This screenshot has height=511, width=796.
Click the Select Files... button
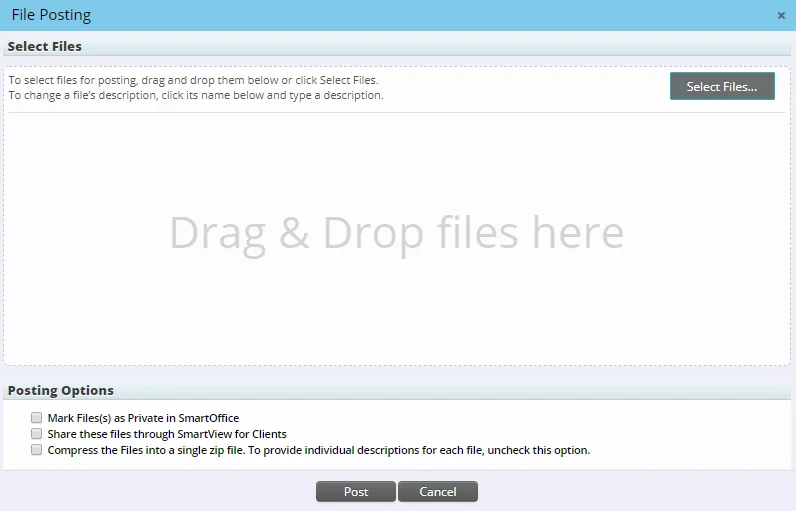pyautogui.click(x=722, y=87)
